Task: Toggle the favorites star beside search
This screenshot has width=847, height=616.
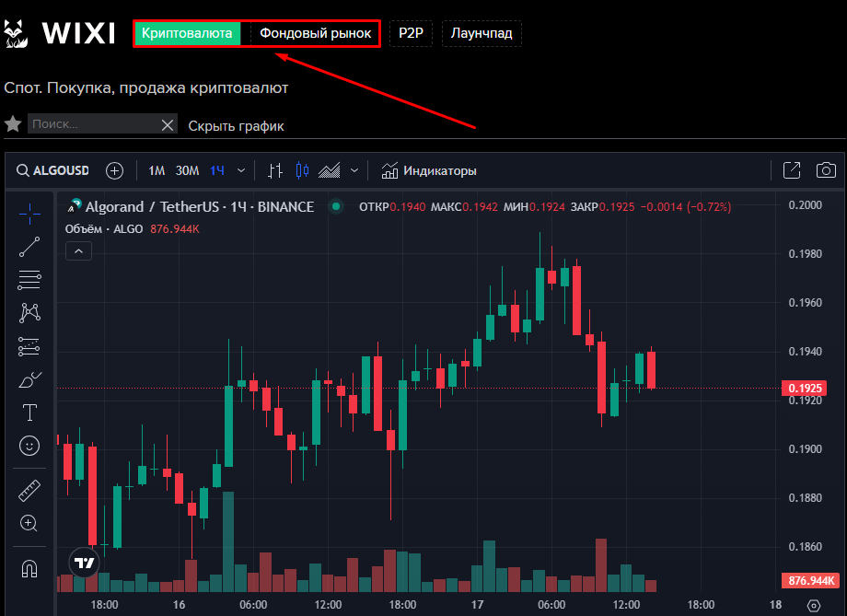Action: point(13,124)
